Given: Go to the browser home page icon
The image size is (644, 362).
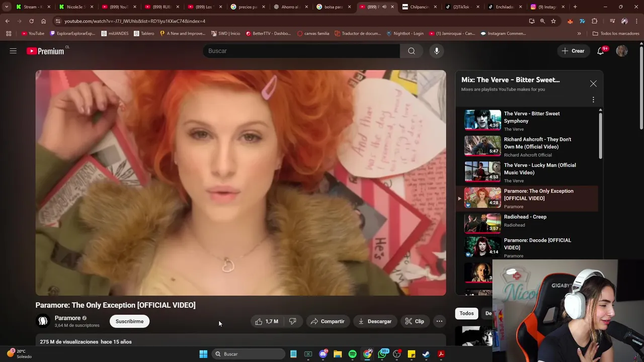Looking at the screenshot, I should point(43,21).
